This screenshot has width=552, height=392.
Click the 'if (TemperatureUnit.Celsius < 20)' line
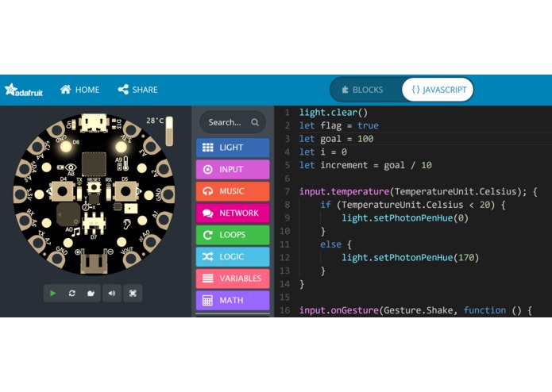pos(413,205)
